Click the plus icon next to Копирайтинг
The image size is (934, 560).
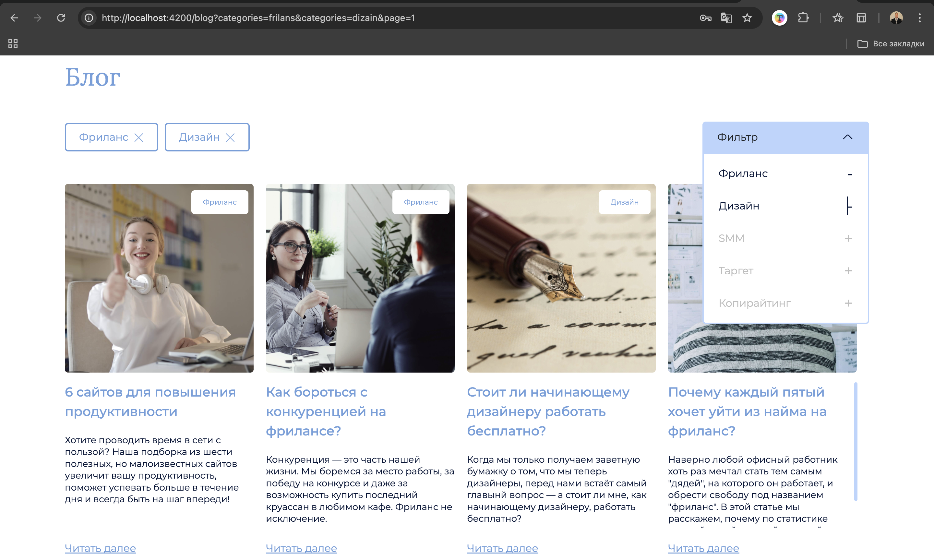tap(848, 304)
